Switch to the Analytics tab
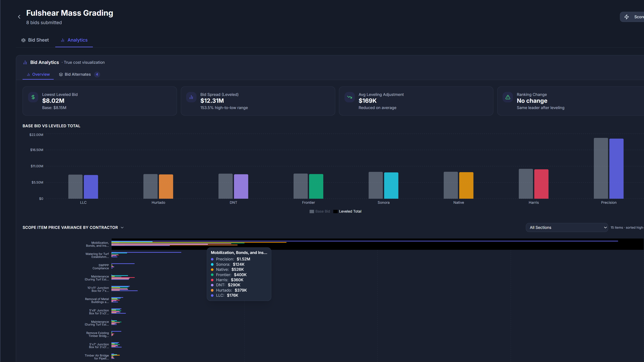Screen dimensions: 644x362 (74, 40)
